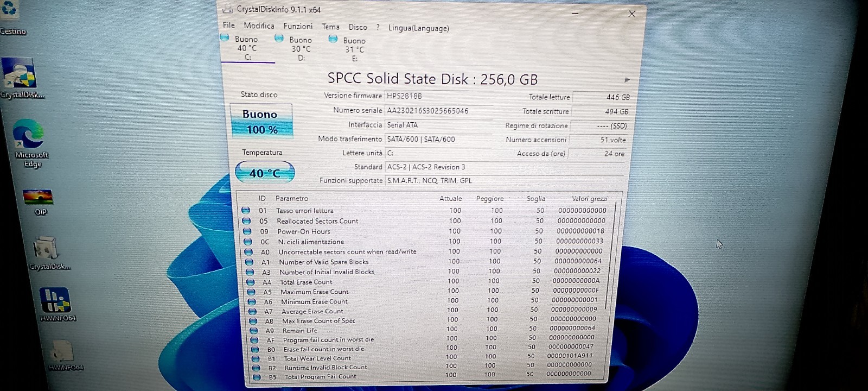Click the Standard ACS-2 field
Image resolution: width=868 pixels, height=391 pixels.
505,167
